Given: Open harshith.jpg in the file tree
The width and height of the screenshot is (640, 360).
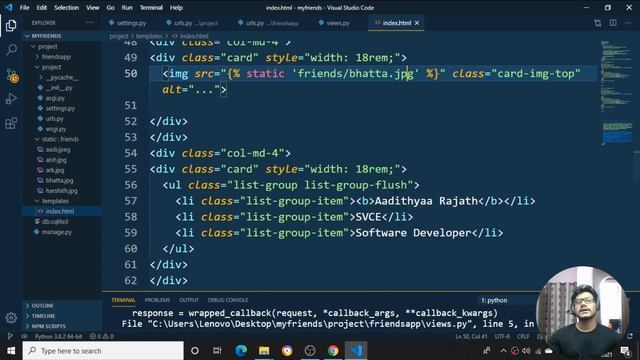Looking at the screenshot, I should (61, 191).
